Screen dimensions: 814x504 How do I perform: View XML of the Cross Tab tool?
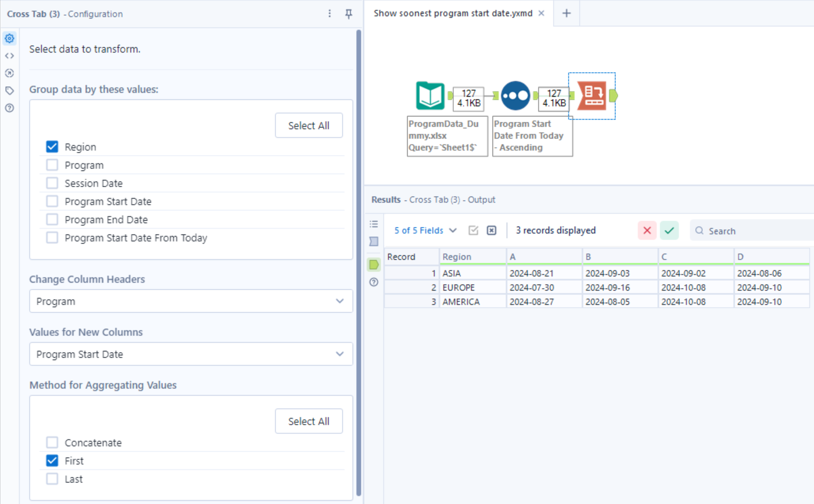coord(9,56)
